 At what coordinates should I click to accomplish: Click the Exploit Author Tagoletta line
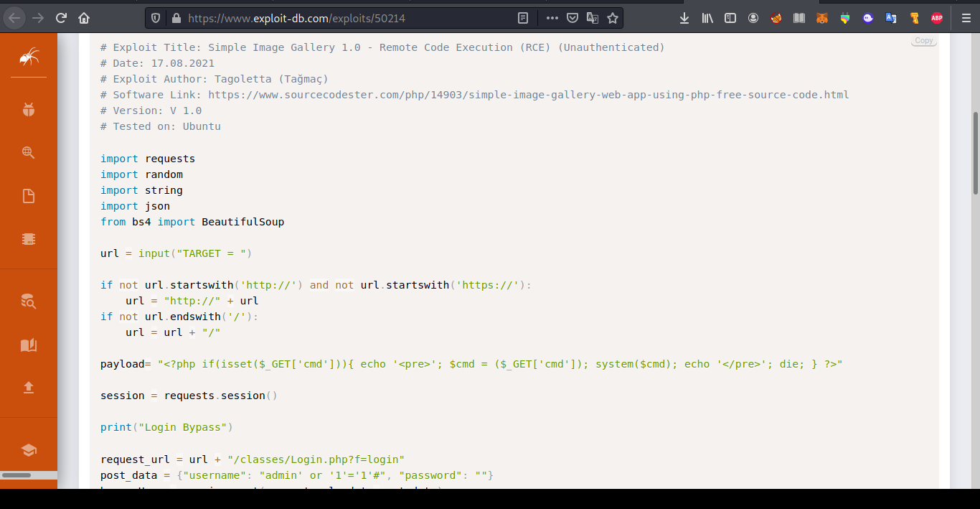pyautogui.click(x=215, y=79)
